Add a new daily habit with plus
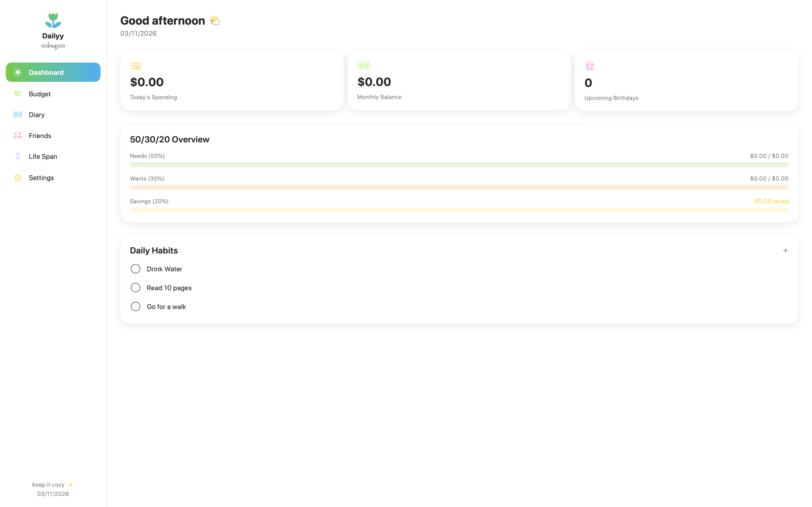812x507 pixels. click(785, 251)
